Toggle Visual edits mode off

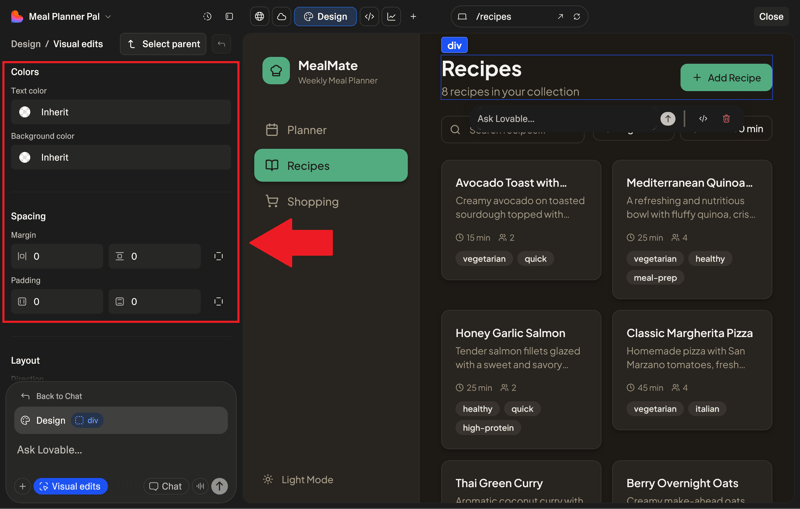[x=70, y=487]
